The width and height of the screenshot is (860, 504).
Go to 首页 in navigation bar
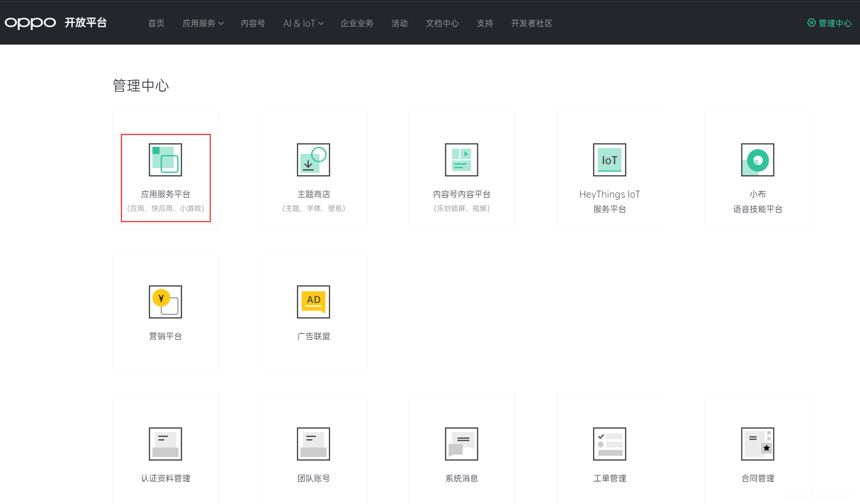tap(156, 23)
